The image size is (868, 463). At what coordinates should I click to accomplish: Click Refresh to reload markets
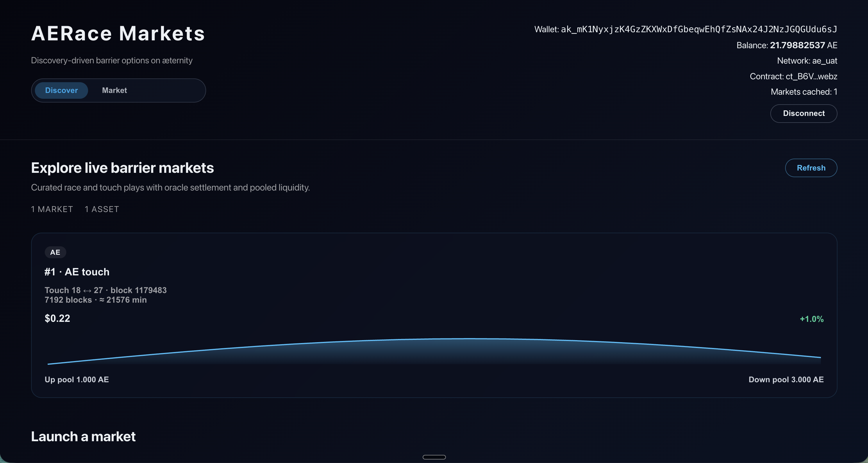(811, 168)
